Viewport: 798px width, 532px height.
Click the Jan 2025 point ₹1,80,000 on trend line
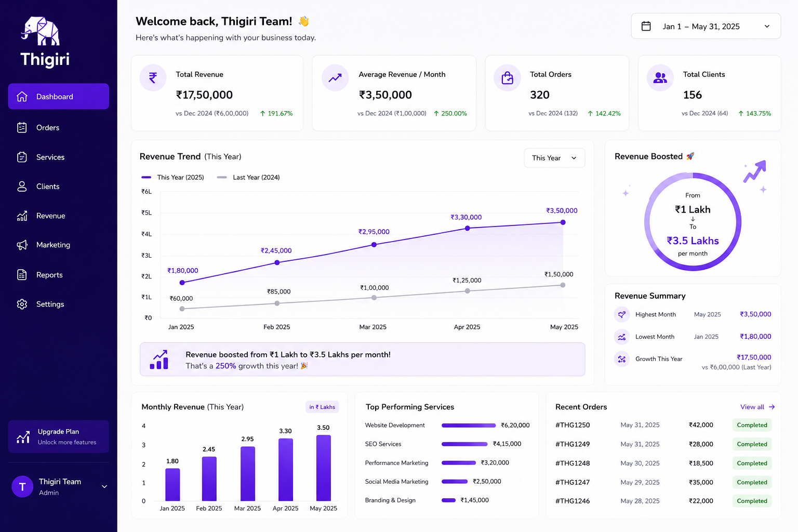pyautogui.click(x=182, y=283)
